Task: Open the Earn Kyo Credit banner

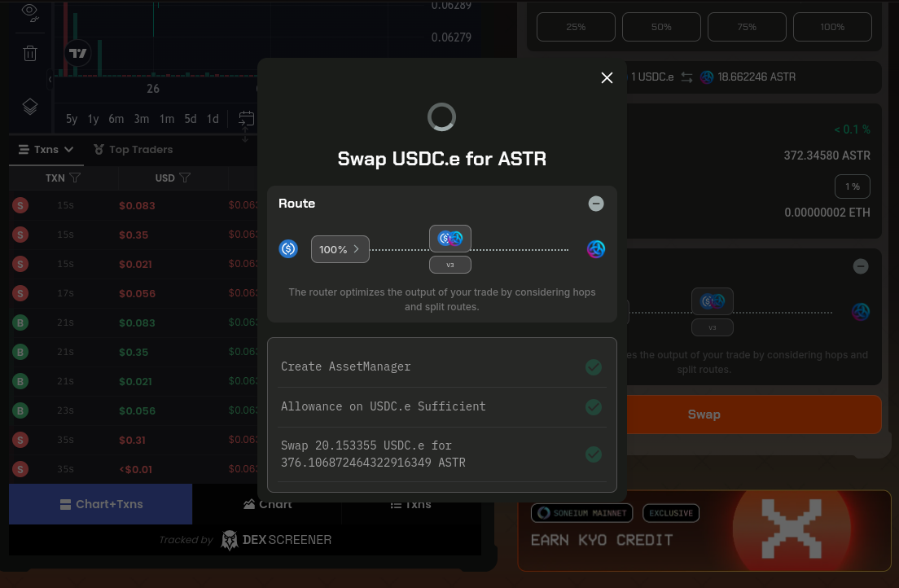Action: (704, 531)
